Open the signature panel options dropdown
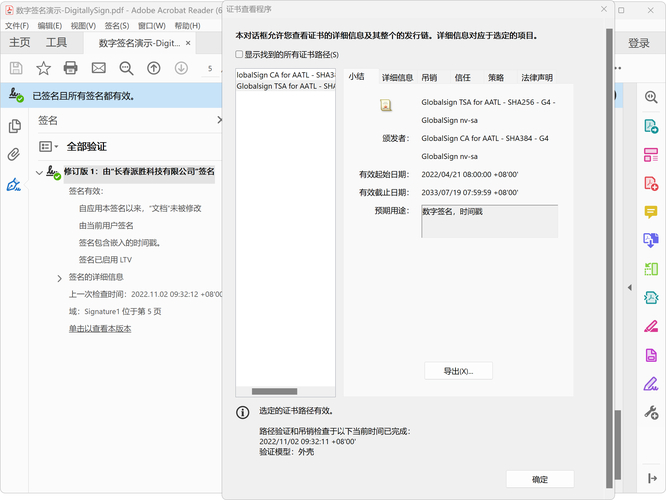The image size is (666, 500). 48,146
